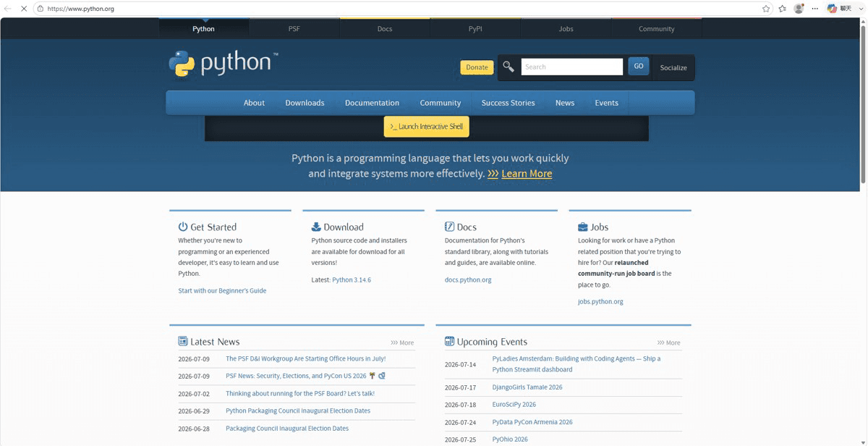The image size is (868, 446).
Task: Visit the docs.python.org link
Action: tap(468, 279)
